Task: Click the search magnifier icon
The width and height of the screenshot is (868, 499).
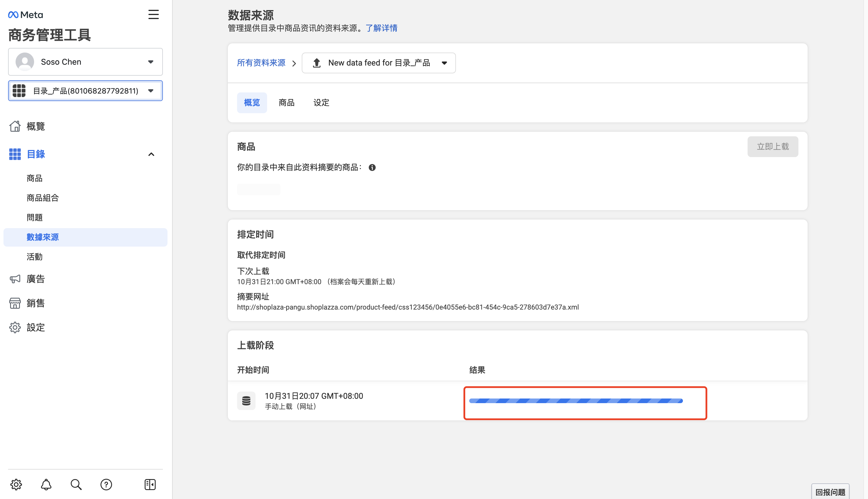Action: (76, 484)
